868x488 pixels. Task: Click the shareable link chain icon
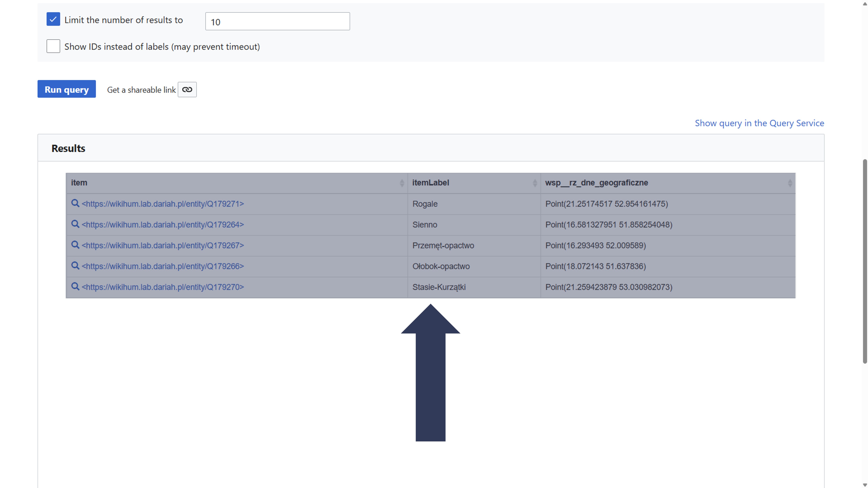pyautogui.click(x=187, y=90)
